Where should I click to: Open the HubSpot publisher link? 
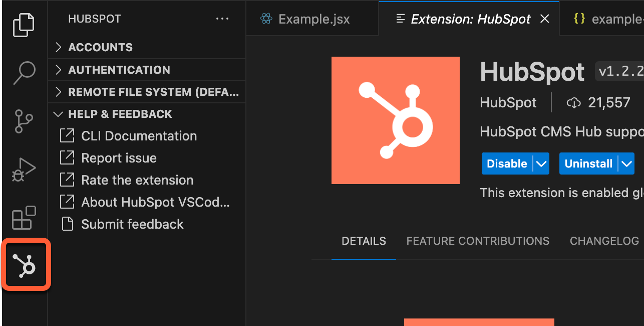pyautogui.click(x=508, y=103)
